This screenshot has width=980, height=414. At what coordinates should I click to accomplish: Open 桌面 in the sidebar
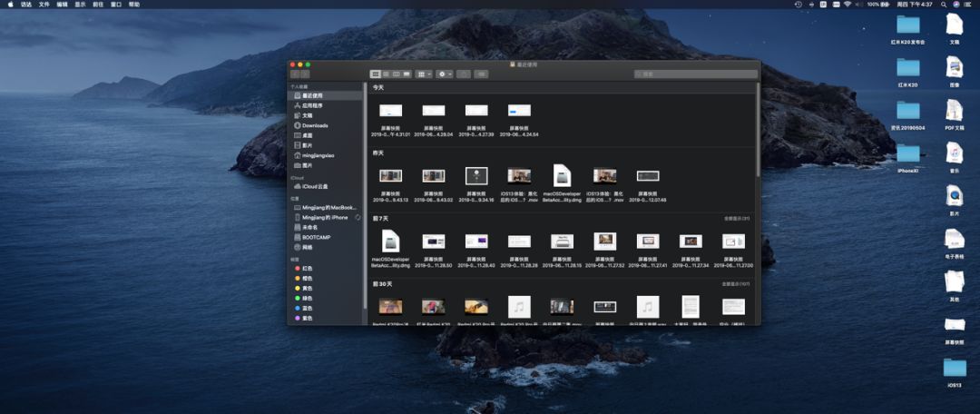point(308,135)
